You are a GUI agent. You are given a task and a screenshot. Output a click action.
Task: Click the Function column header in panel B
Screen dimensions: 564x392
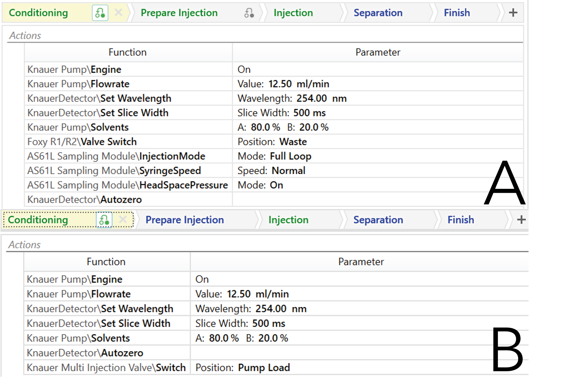click(x=106, y=262)
